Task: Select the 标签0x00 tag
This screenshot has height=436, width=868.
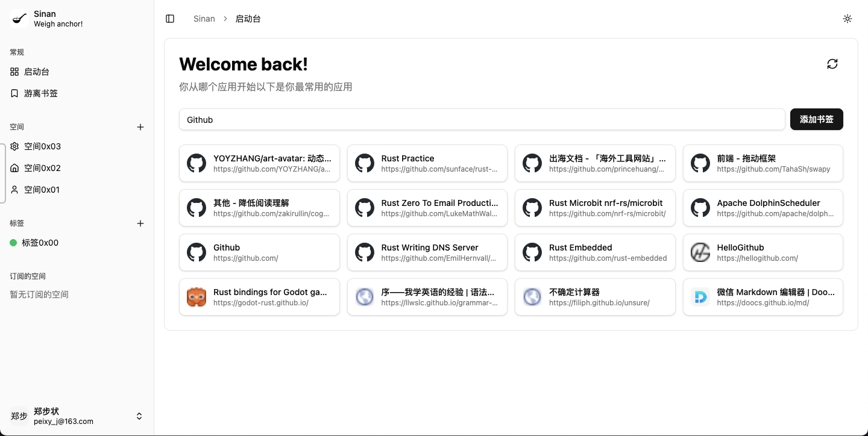Action: click(77, 243)
